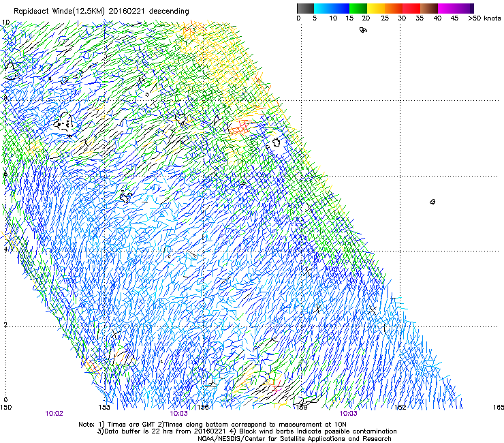Click the large lagoon island outline with dots inside

(63, 123)
